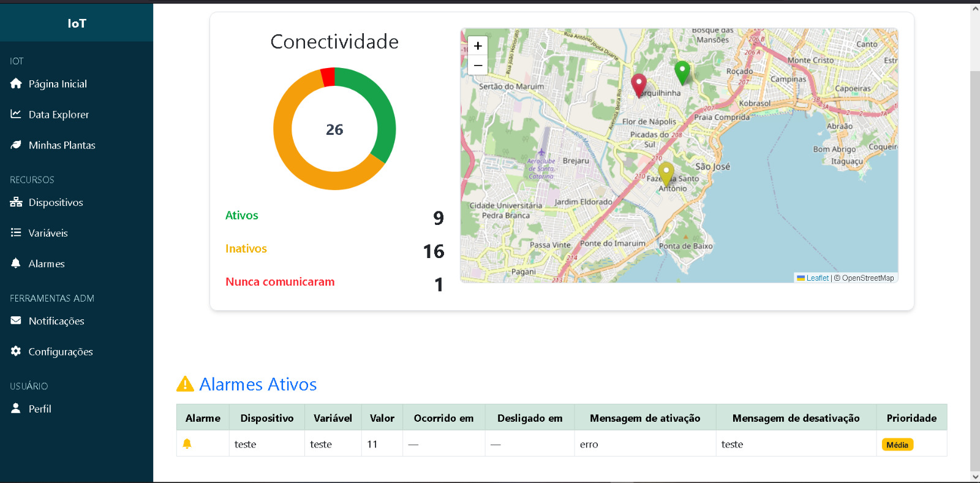Open Minhas Plantas section
This screenshot has height=483, width=980.
tap(62, 145)
